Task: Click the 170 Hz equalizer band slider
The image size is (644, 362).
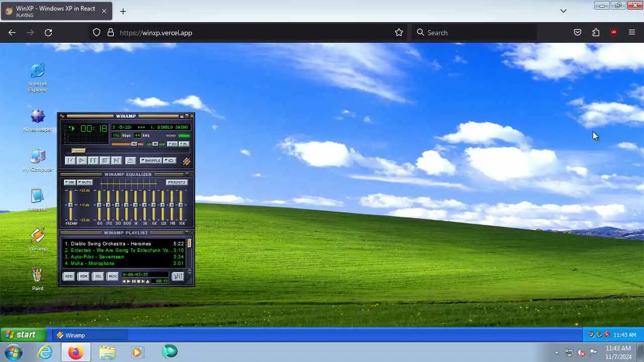Action: tap(108, 205)
